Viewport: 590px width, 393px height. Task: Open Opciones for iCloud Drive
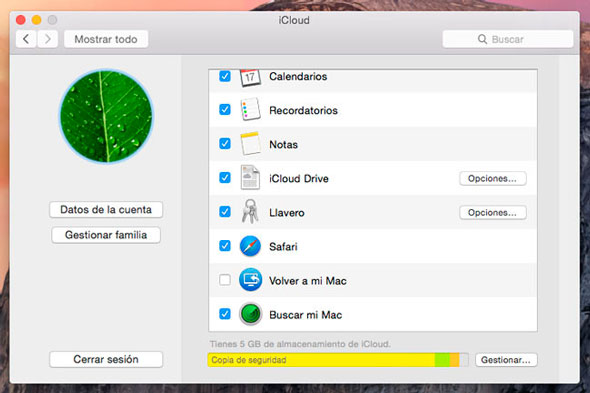tap(493, 178)
